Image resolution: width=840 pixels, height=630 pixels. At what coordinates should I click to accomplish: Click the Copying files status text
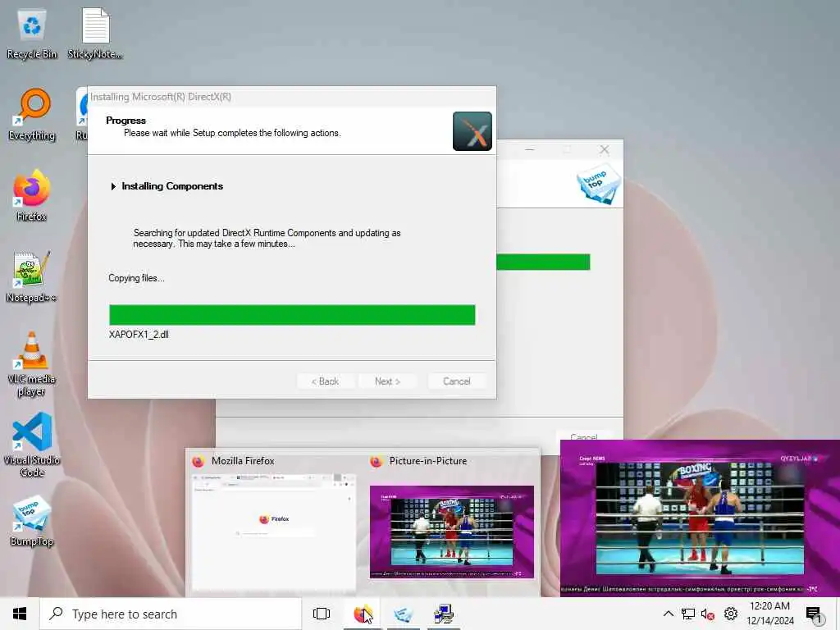(137, 278)
